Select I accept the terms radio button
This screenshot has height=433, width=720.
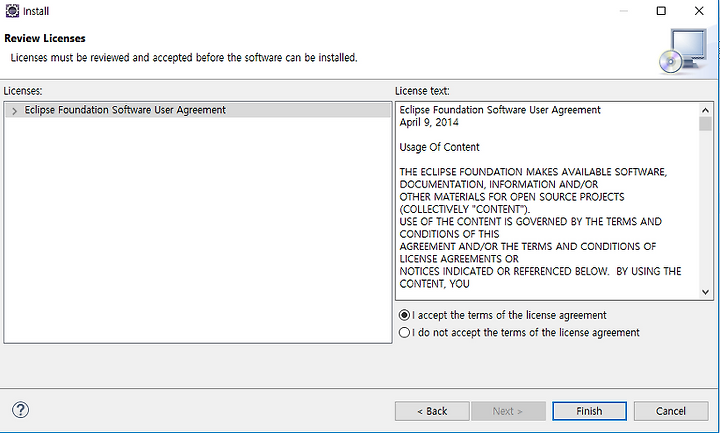[404, 315]
